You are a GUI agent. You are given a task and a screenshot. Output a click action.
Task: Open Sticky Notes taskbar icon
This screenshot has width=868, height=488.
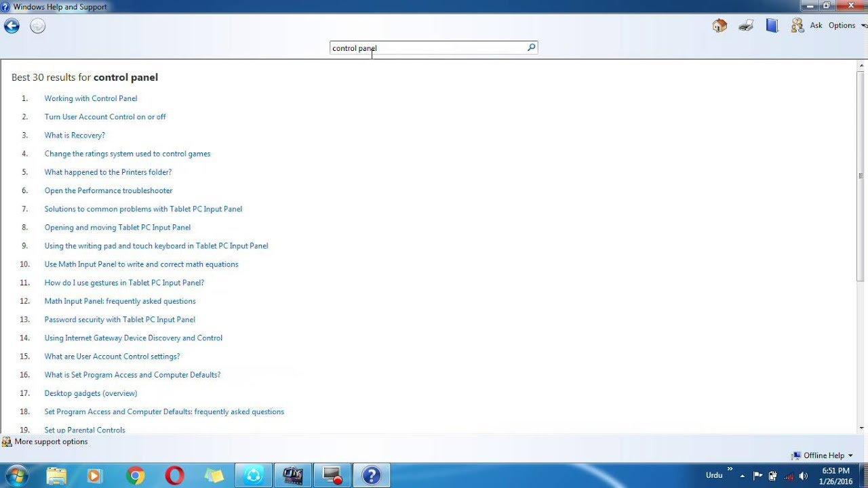(x=214, y=476)
